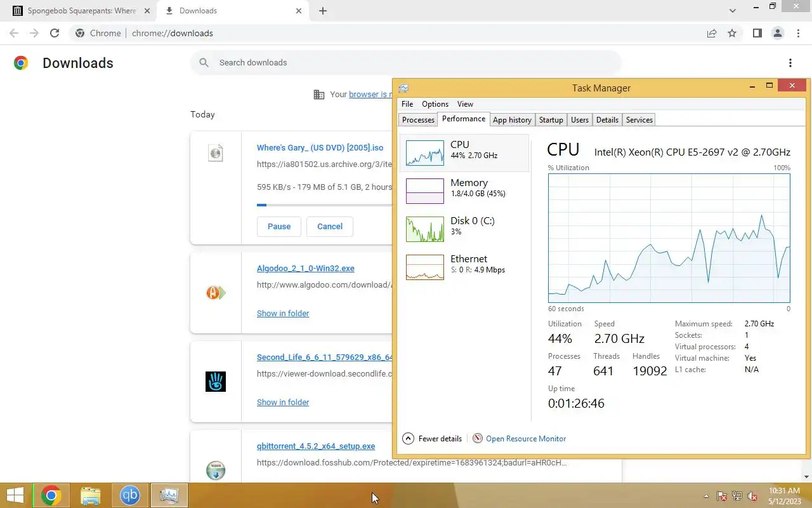Screen dimensions: 812x508
Task: Click the Second Life installer file icon
Action: (x=216, y=382)
